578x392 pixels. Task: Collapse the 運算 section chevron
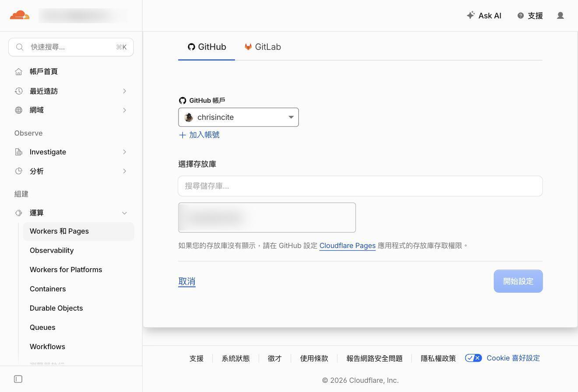[x=124, y=213]
